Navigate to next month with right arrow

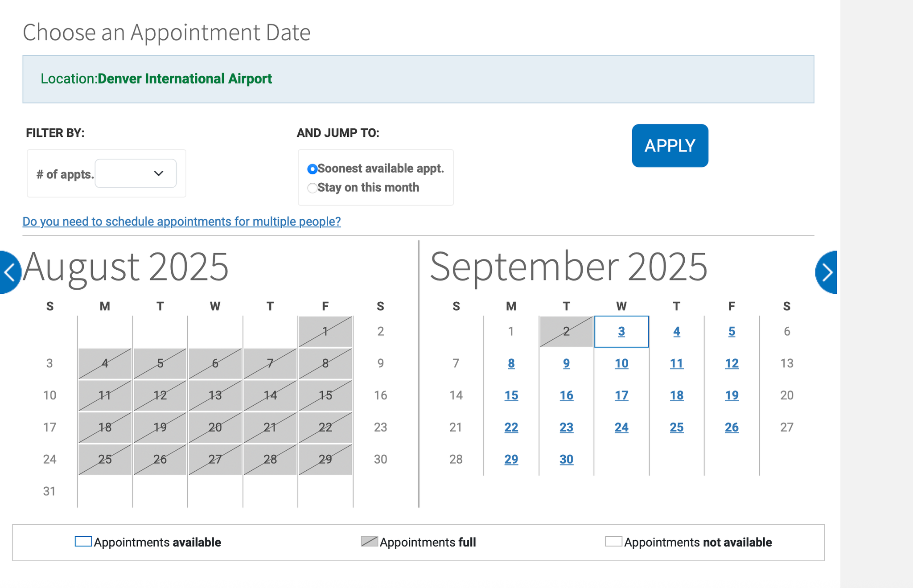point(828,272)
